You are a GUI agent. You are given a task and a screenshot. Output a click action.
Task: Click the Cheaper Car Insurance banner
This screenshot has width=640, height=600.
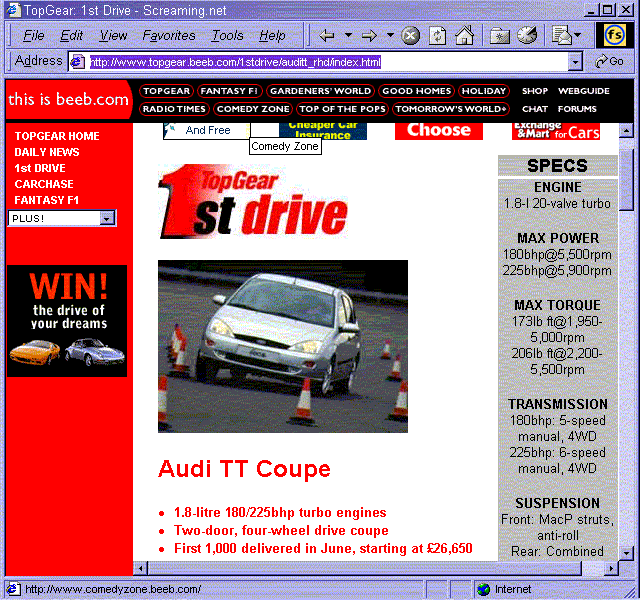323,131
